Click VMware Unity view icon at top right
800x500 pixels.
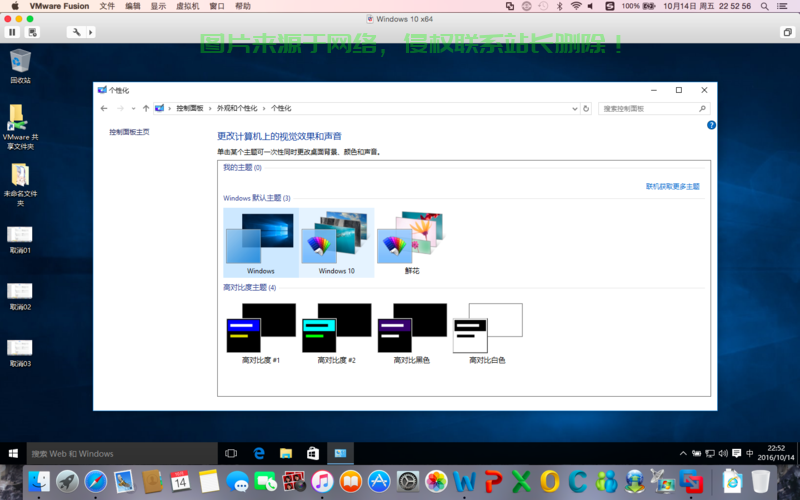coord(787,32)
